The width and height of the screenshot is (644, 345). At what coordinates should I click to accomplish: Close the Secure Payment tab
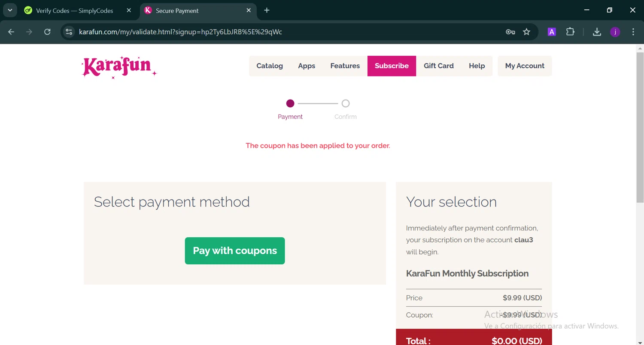point(249,10)
